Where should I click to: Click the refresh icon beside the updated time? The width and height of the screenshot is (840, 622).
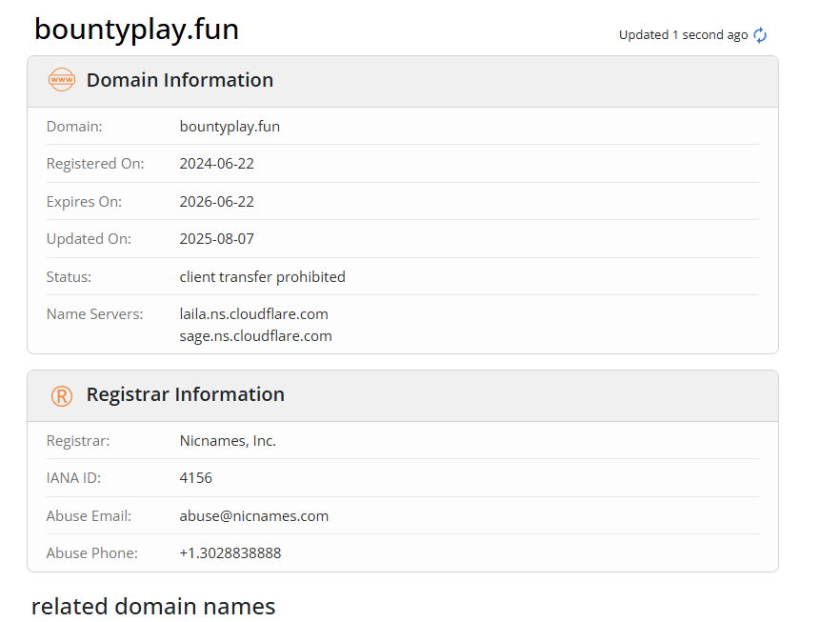click(760, 35)
